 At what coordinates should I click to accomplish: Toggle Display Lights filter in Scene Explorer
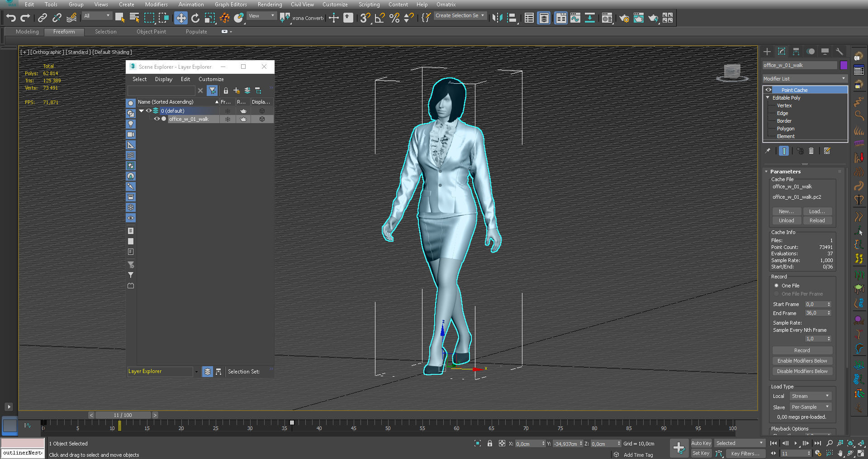coord(131,124)
